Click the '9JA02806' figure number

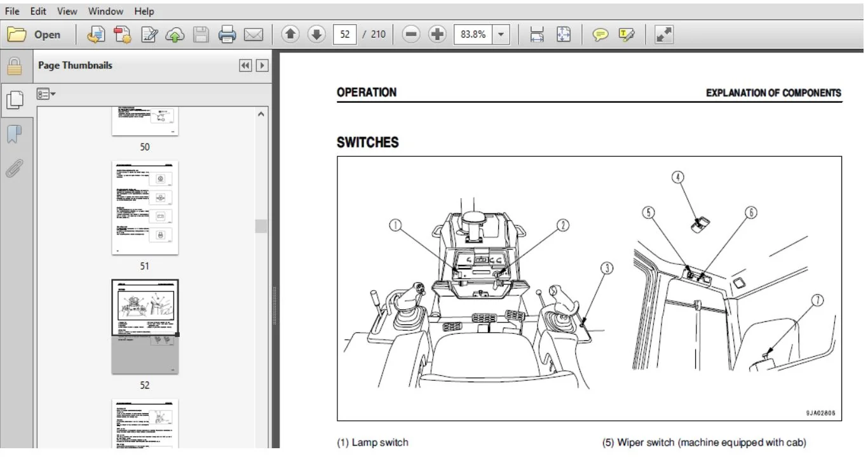click(820, 413)
